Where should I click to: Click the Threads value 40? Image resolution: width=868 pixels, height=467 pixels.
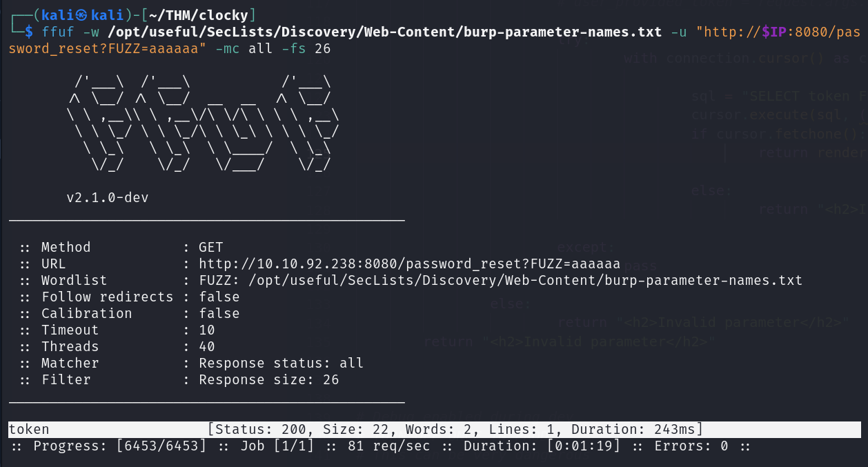207,346
